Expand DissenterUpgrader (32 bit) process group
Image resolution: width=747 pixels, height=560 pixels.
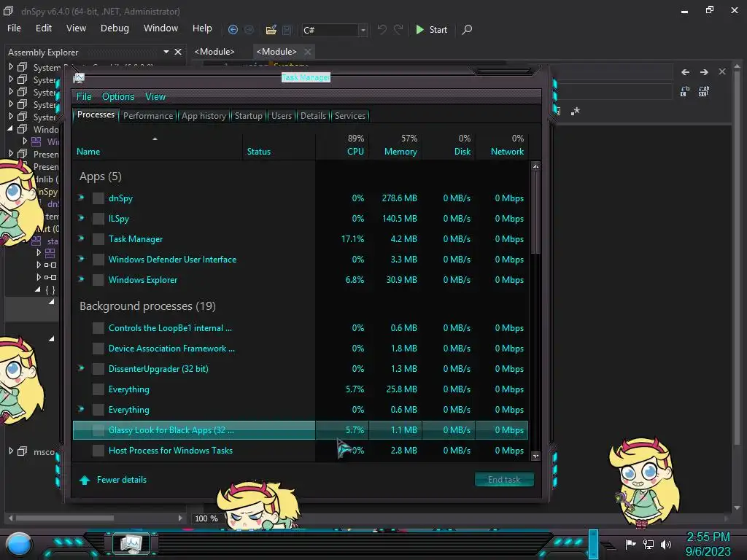click(81, 368)
